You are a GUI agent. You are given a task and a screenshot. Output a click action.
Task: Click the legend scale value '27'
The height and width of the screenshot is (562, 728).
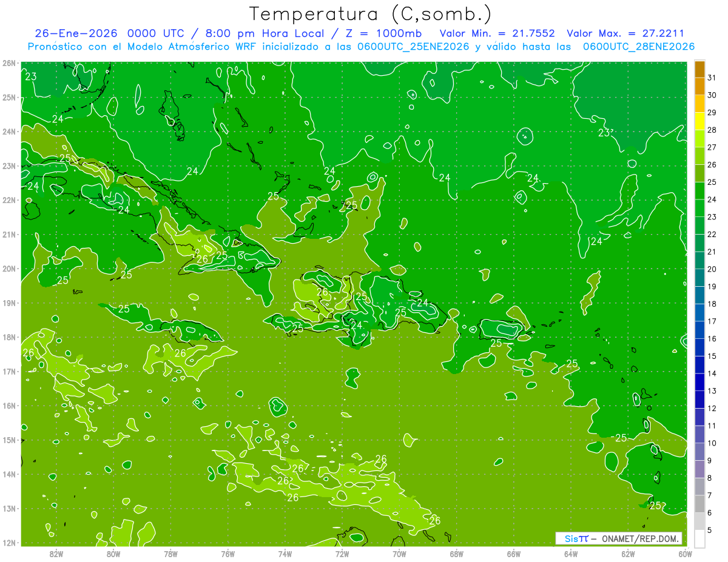pyautogui.click(x=712, y=147)
